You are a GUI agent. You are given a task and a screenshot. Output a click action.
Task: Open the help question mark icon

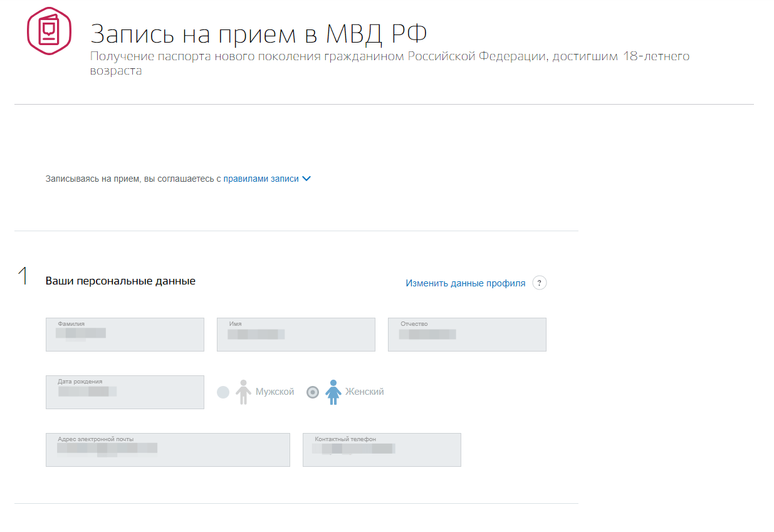(x=540, y=283)
